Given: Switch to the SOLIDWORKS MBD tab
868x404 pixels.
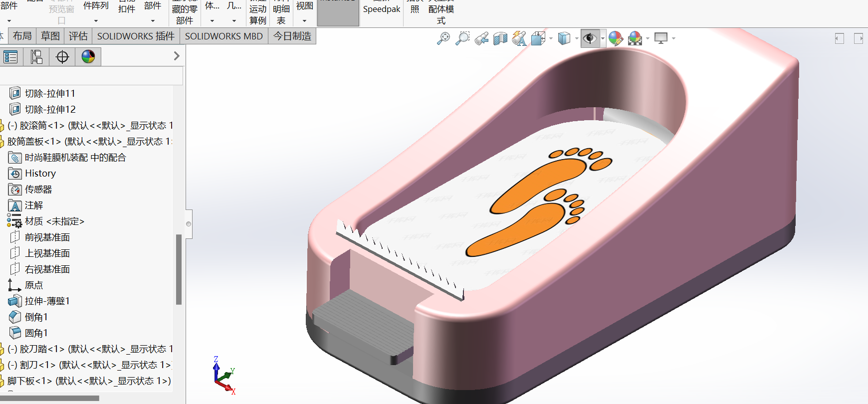Looking at the screenshot, I should coord(223,36).
